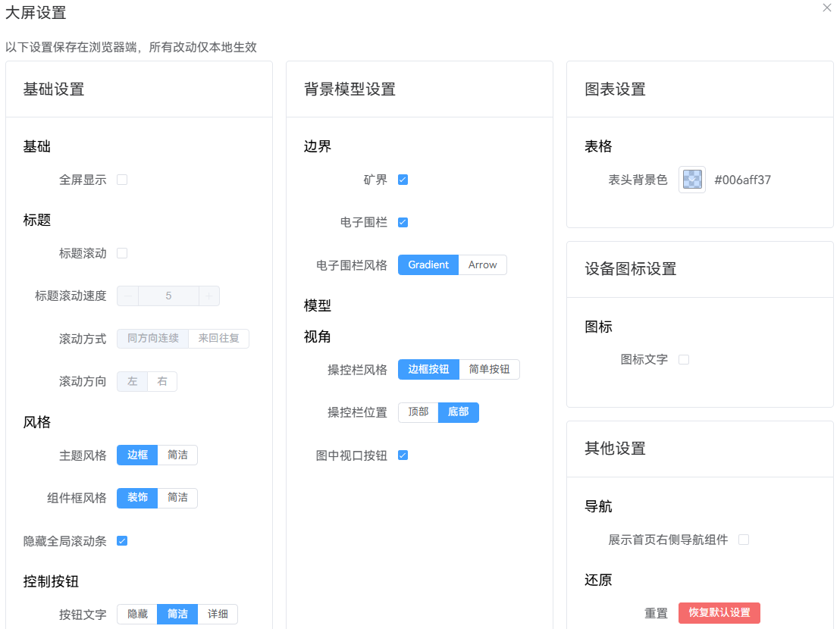This screenshot has width=840, height=629.
Task: Set 组件框风格 to 简洁
Action: point(177,498)
